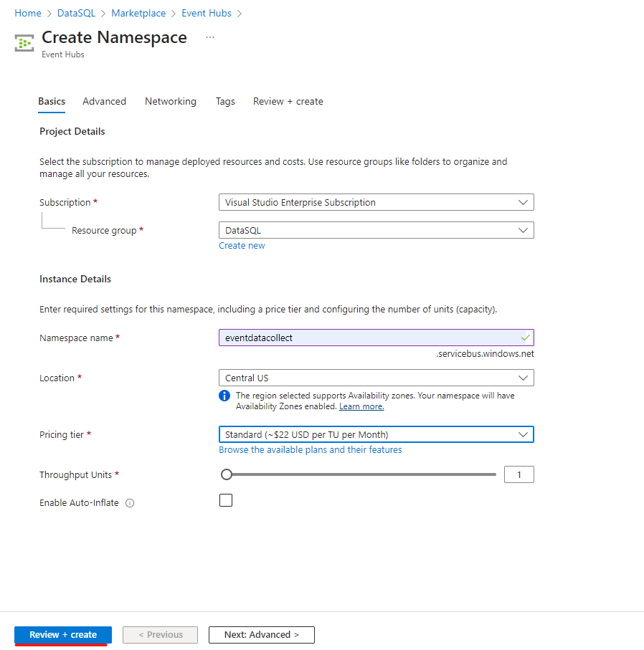Open the Resource group dropdown

pyautogui.click(x=377, y=230)
